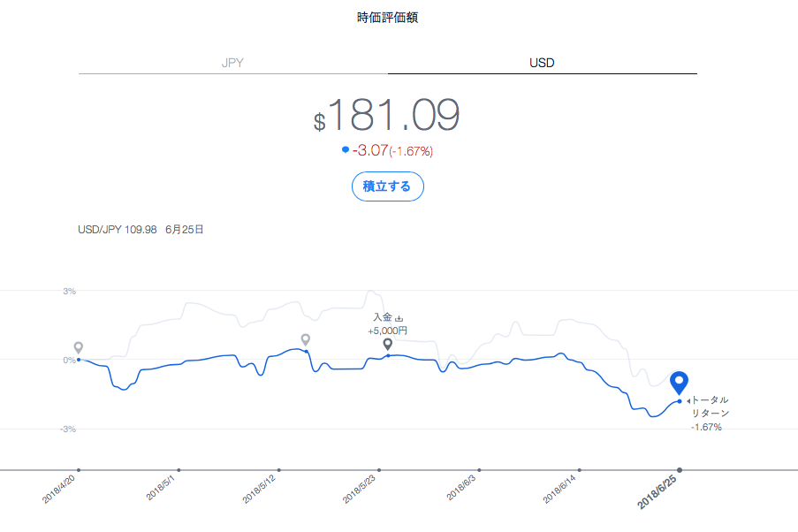
Task: Click the トータルリターン label
Action: (x=711, y=407)
